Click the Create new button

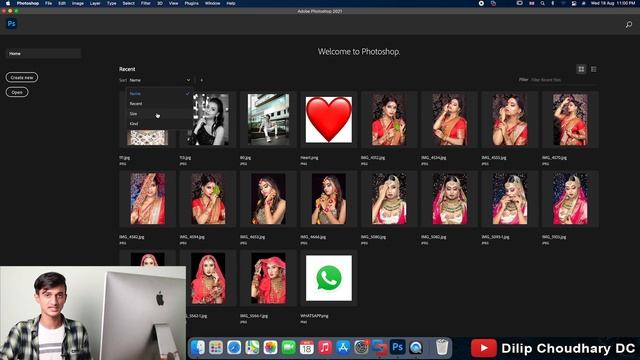pyautogui.click(x=22, y=78)
